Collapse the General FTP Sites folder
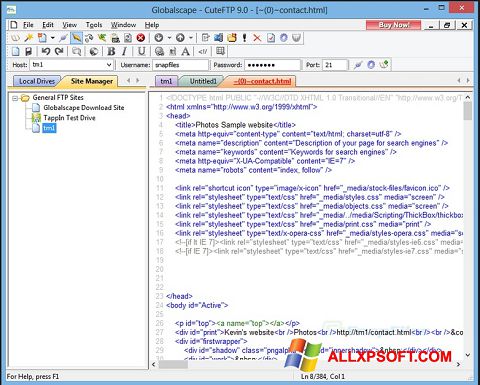This screenshot has width=480, height=385. coord(15,98)
